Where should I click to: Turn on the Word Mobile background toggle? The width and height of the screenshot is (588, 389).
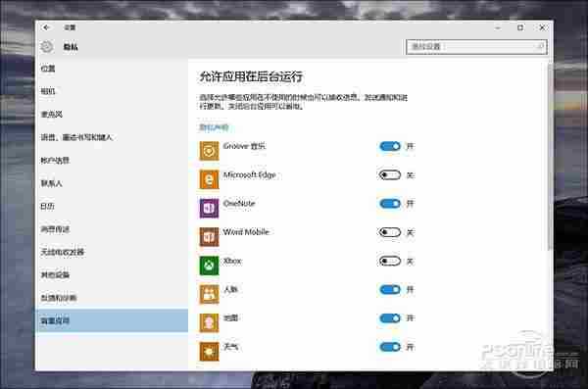point(390,232)
